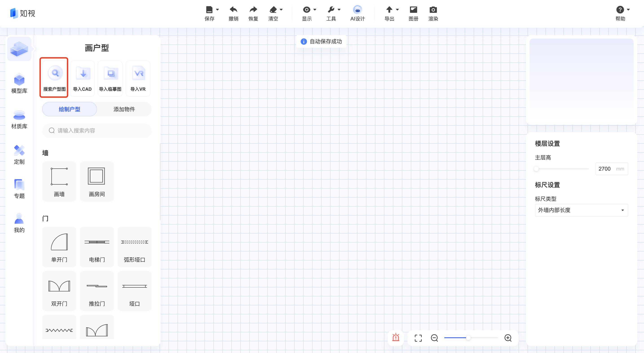644x353 pixels.
Task: Click the 门 section heading
Action: 45,218
